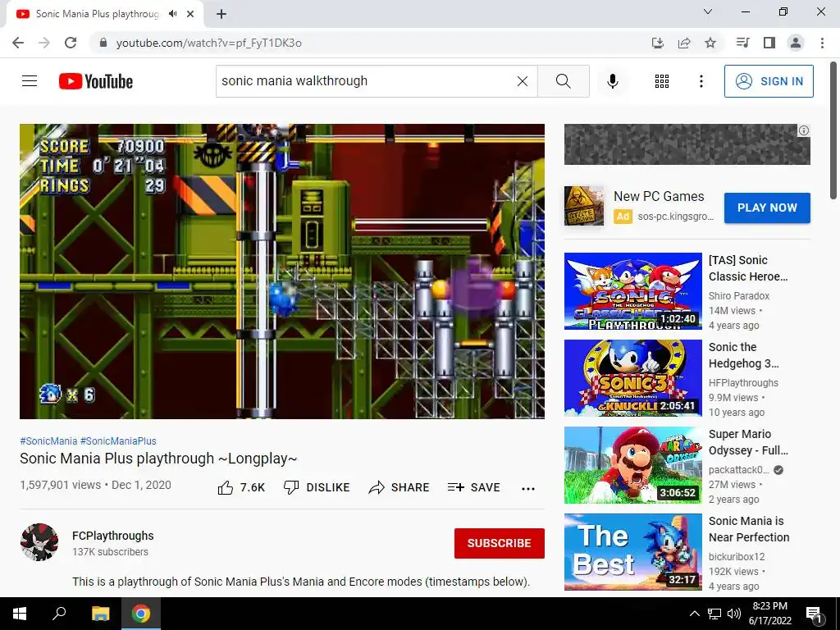Click the search magnifier button
Image resolution: width=840 pixels, height=630 pixels.
pos(563,81)
